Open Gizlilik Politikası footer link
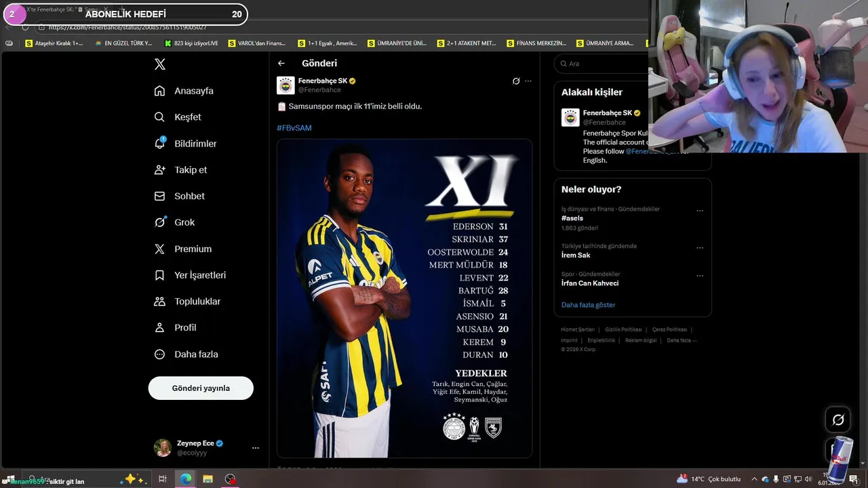 tap(623, 329)
